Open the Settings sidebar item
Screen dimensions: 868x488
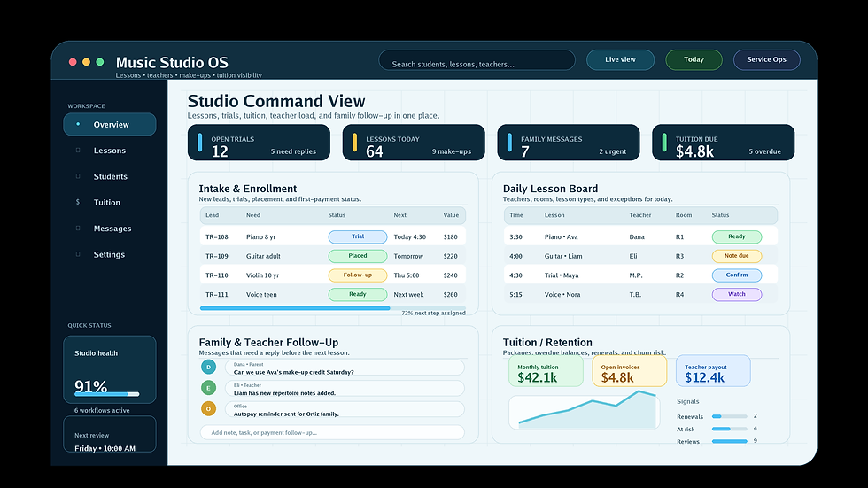pos(110,254)
